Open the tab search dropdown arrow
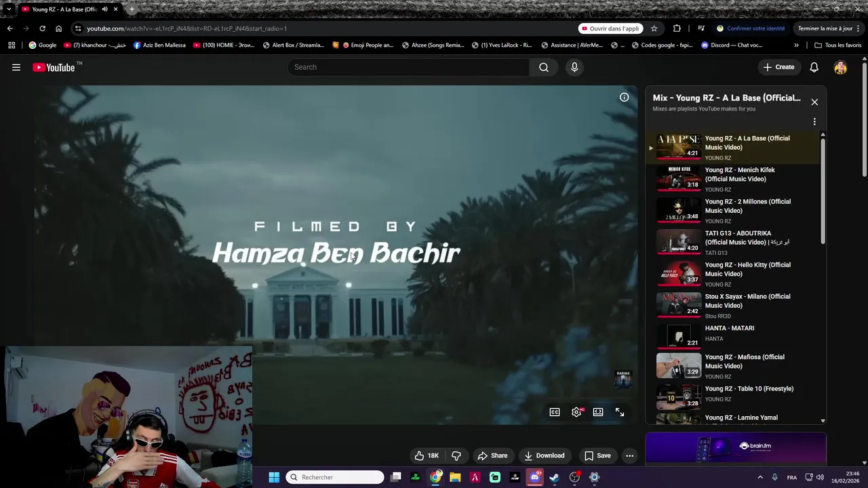The width and height of the screenshot is (868, 488). (9, 9)
